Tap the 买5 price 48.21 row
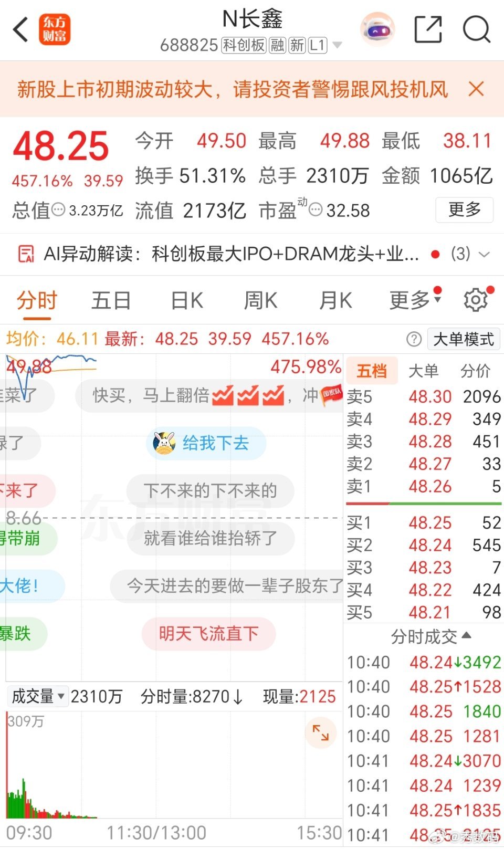 424,612
